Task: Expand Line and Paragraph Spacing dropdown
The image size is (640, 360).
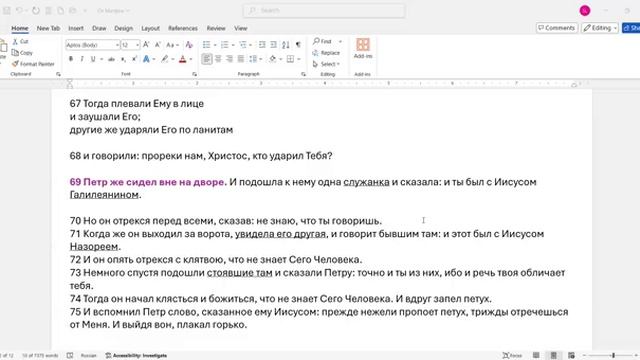Action: 260,60
